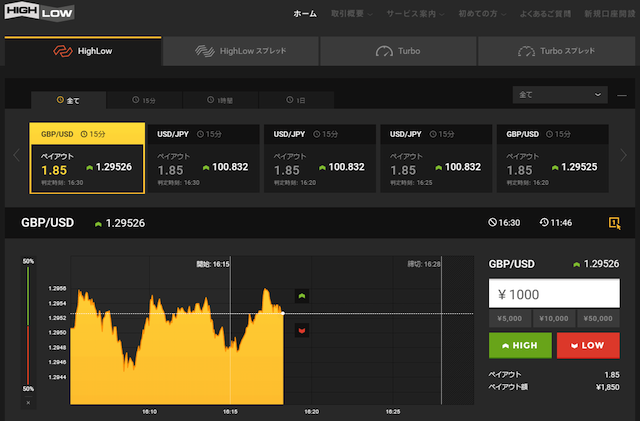Click the ¥1000 investment amount field

(x=554, y=294)
